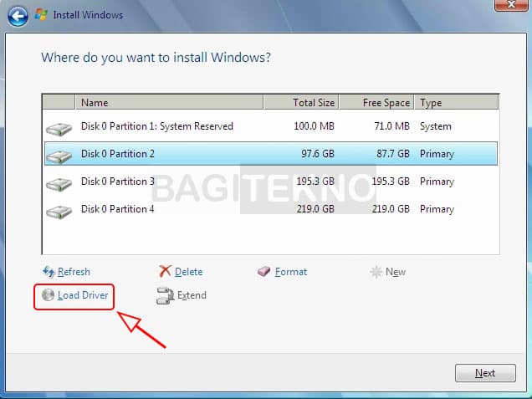Viewport: 532px width, 399px height.
Task: Click the Windows flag logo in title bar
Action: (x=41, y=14)
